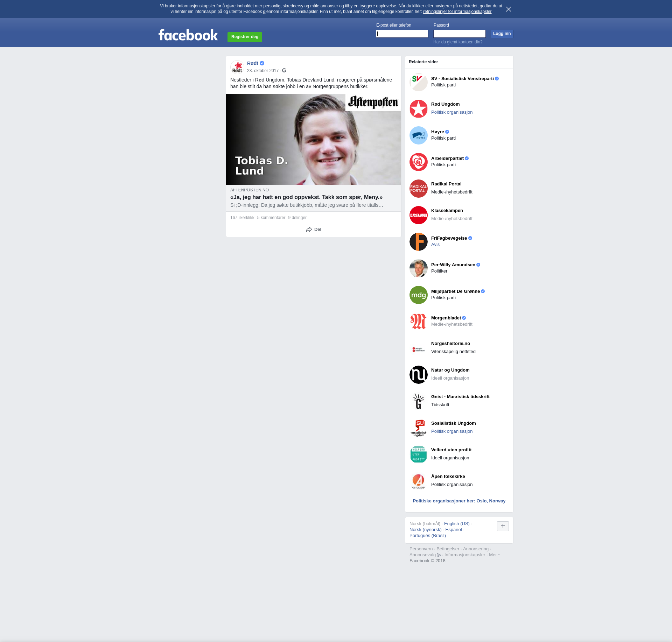
Task: Open Høyre name link
Action: point(437,132)
